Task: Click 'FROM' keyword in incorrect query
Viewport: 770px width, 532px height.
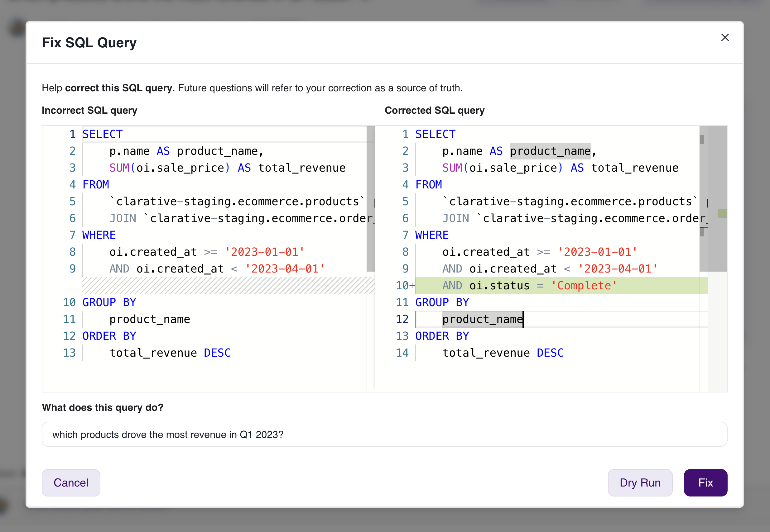Action: 96,184
